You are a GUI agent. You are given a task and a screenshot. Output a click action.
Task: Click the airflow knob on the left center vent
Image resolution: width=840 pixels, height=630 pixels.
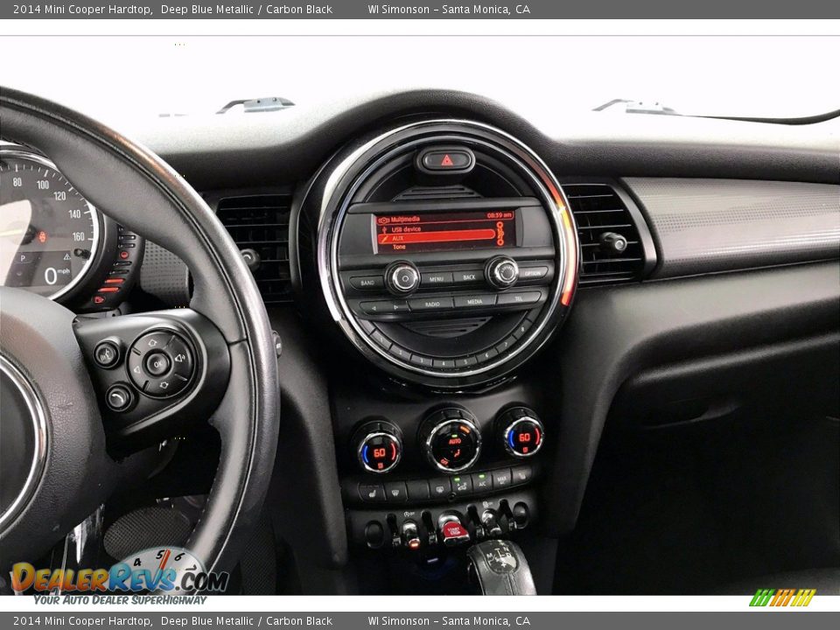coord(250,258)
